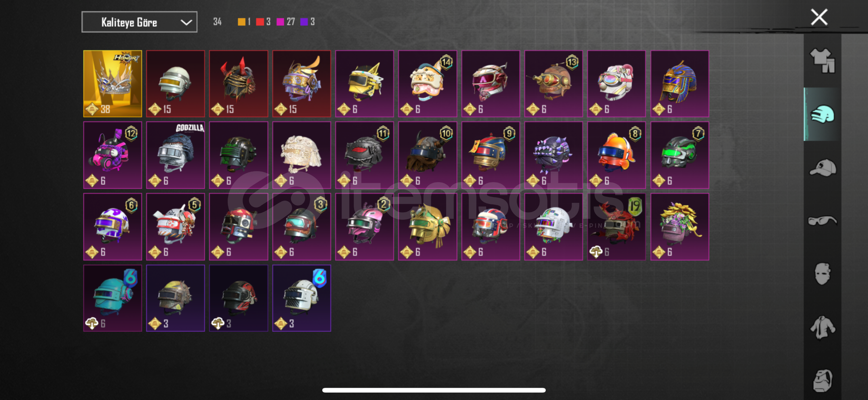Click the download cloud icon on blue helmet
The image size is (868, 400).
click(x=92, y=324)
